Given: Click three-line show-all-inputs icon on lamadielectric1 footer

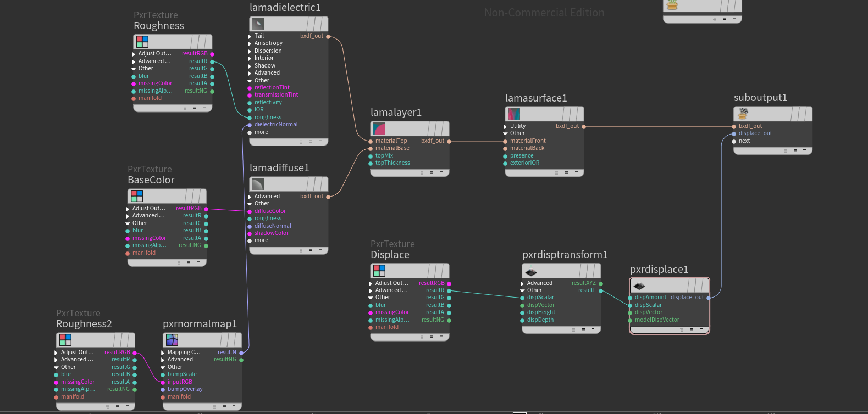Looking at the screenshot, I should (301, 142).
